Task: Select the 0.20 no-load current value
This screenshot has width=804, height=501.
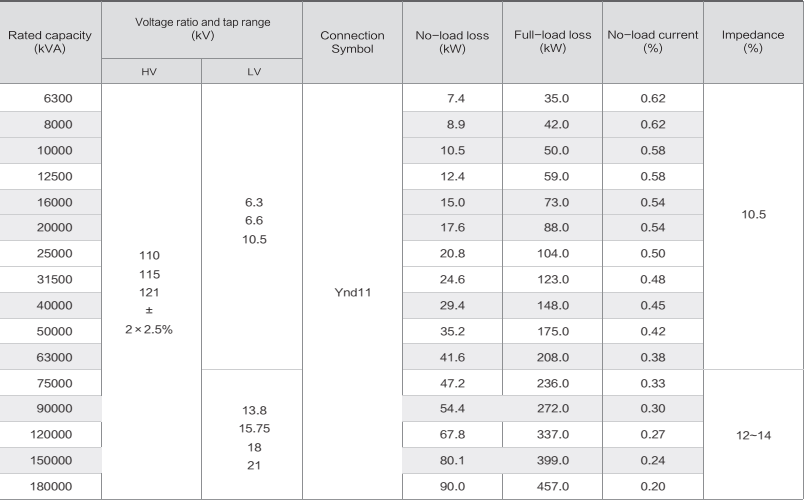Action: coord(652,487)
